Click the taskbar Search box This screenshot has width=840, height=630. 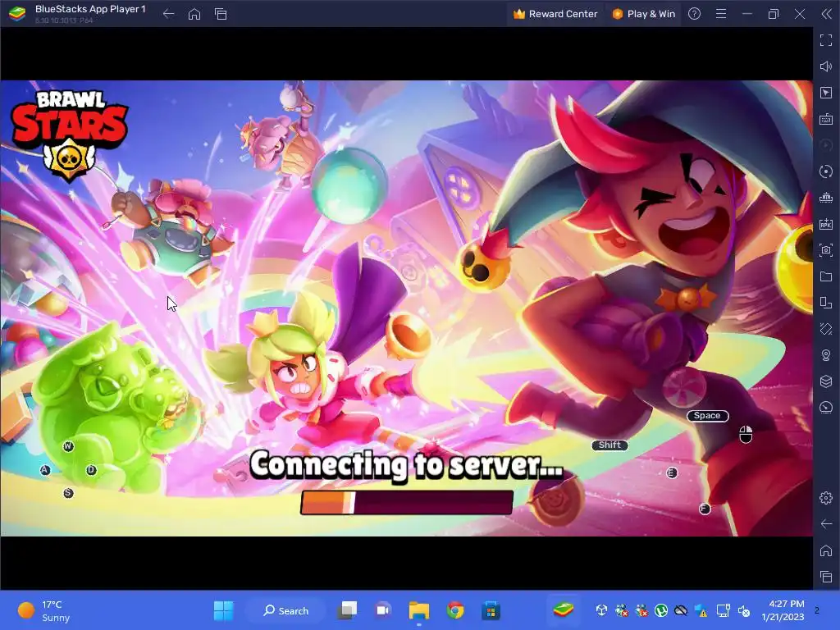(x=285, y=610)
